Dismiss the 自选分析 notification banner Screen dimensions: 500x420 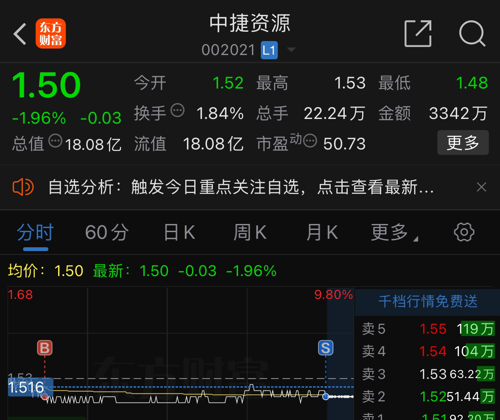(481, 187)
